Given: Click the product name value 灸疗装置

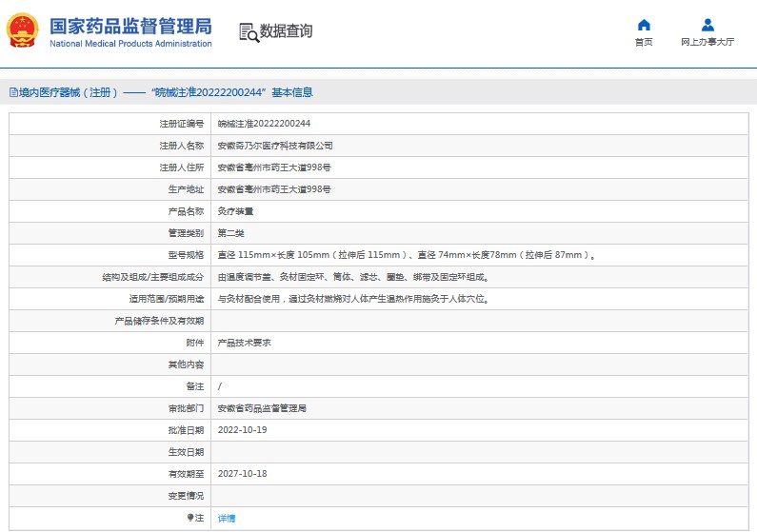Looking at the screenshot, I should (235, 211).
